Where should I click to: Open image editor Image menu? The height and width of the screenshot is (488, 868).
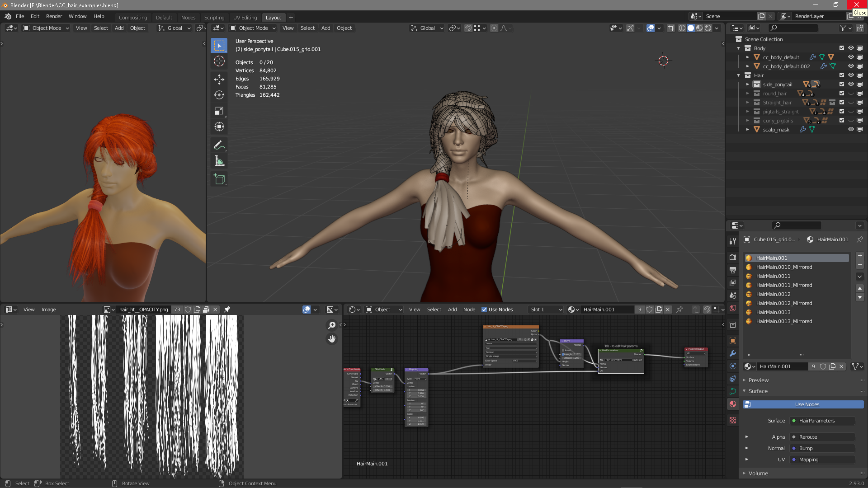48,310
